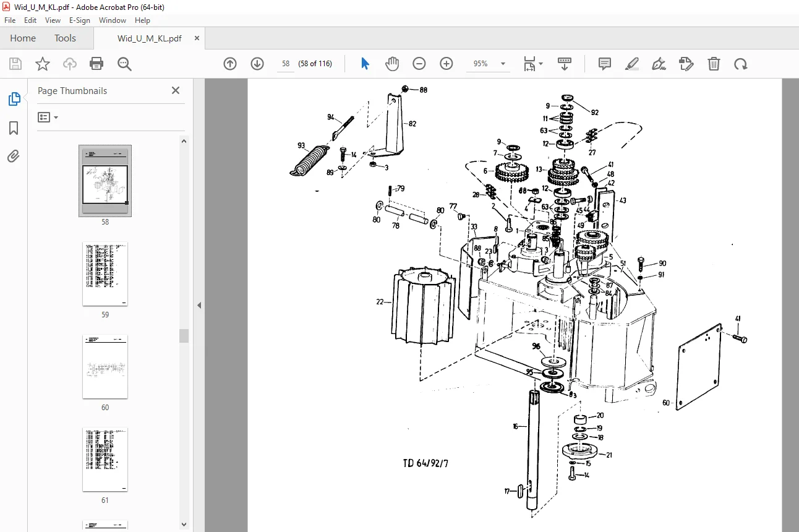Go to previous page arrow

(x=230, y=64)
